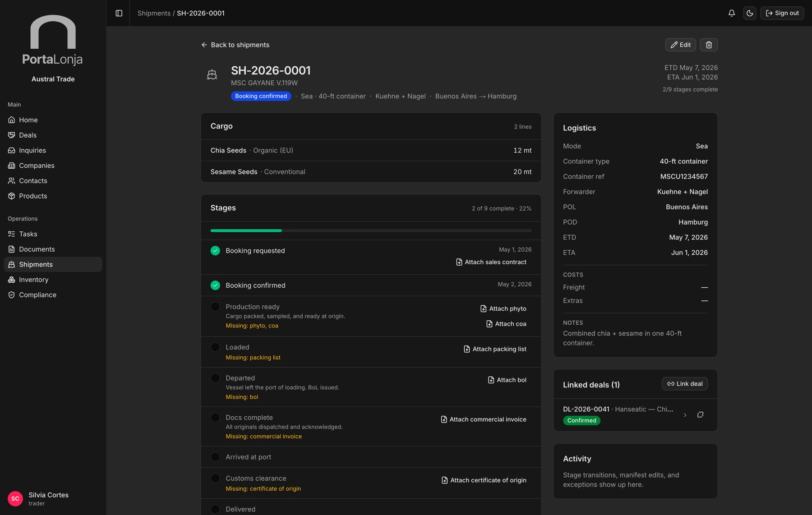Open Deals in the sidebar
This screenshot has height=515, width=812.
[x=53, y=135]
